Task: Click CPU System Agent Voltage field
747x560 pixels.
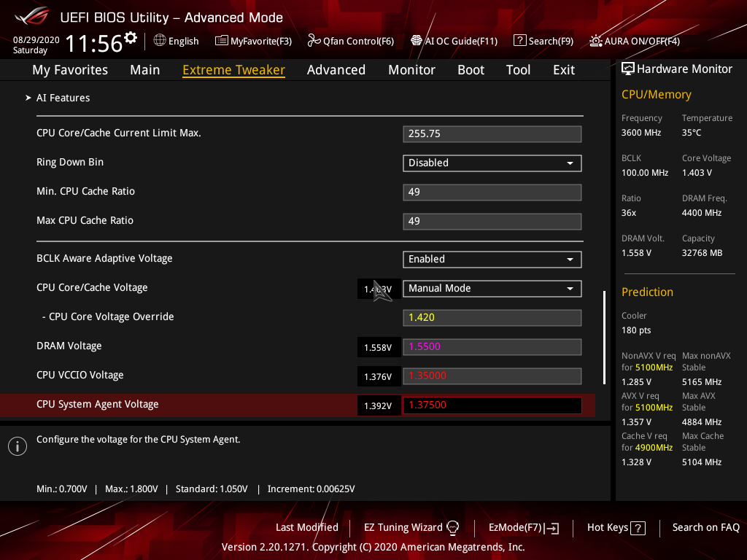Action: 492,405
